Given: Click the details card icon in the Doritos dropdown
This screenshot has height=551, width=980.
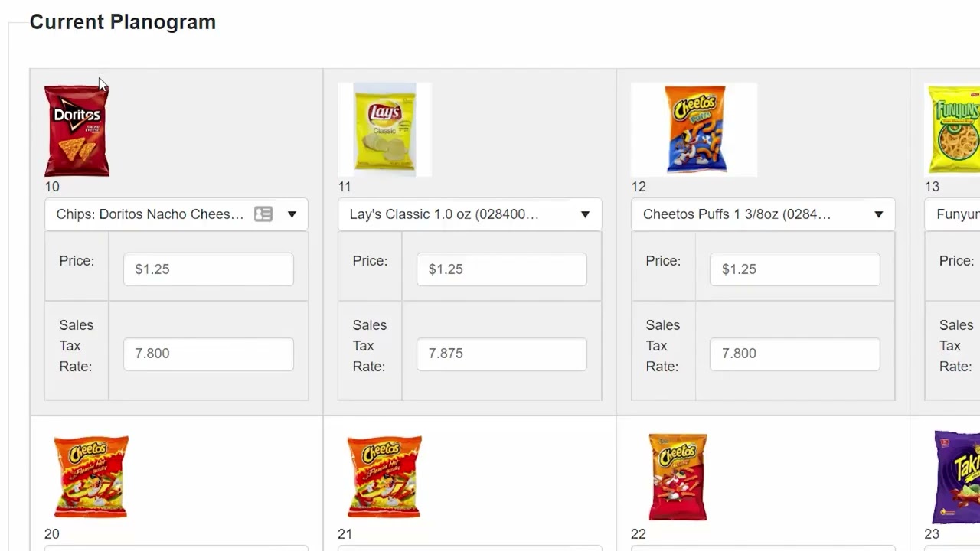Looking at the screenshot, I should (x=263, y=214).
